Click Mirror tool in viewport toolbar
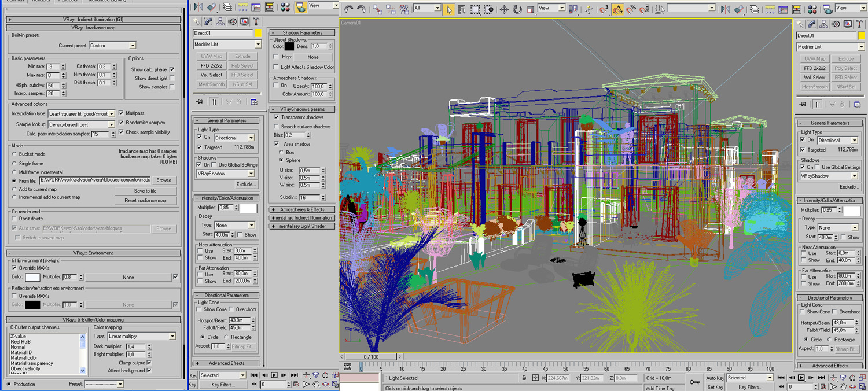Viewport: 868px width, 391px height. pos(726,9)
